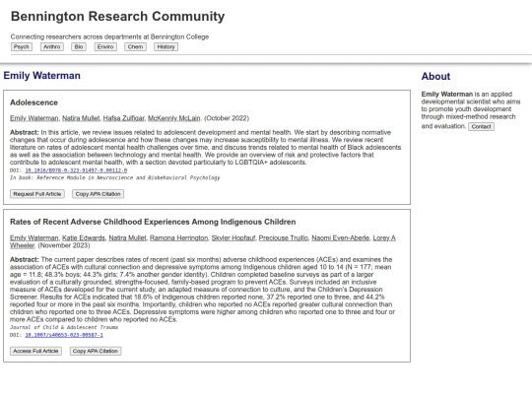Click the About heading
The image size is (532, 399).
(435, 76)
